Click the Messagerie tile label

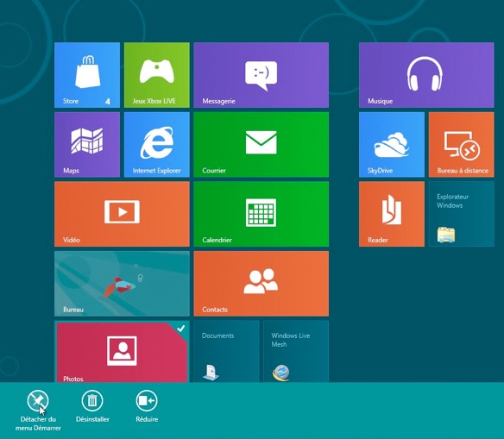coord(218,101)
